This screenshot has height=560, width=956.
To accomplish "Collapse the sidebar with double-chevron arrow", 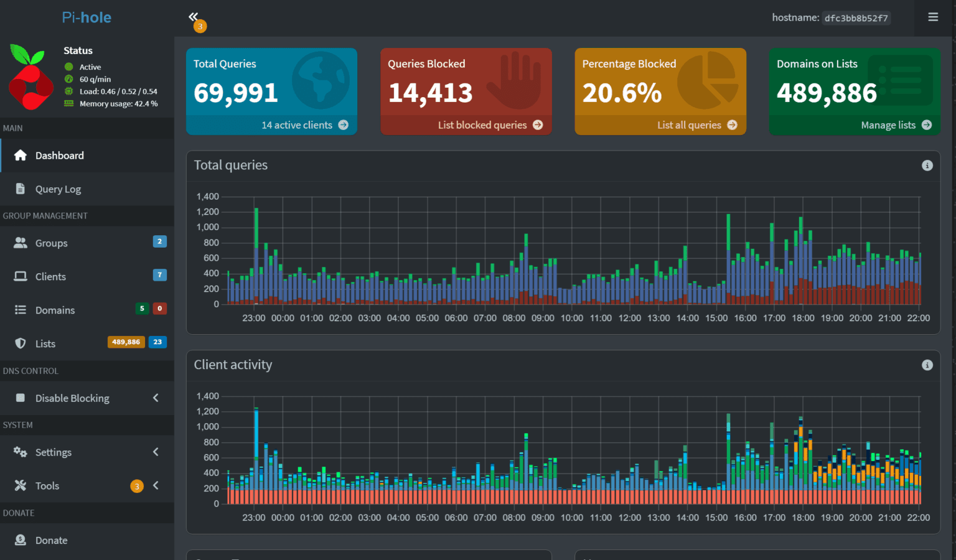I will click(x=194, y=17).
